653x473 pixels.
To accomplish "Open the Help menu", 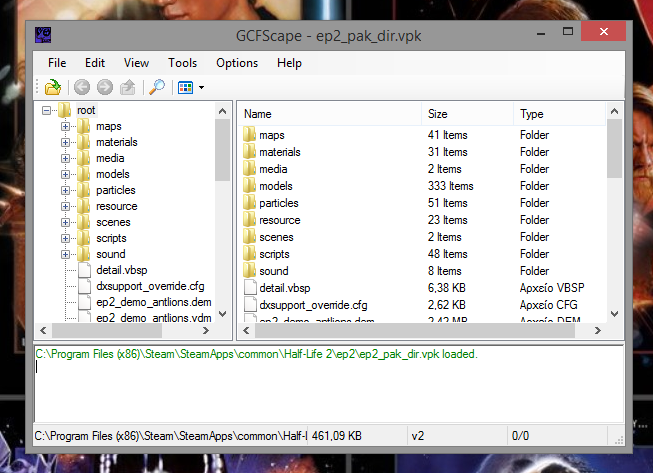I will coord(289,63).
